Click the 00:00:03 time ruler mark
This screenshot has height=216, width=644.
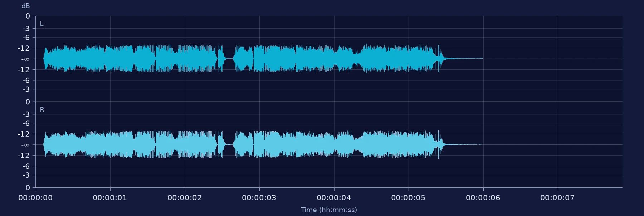coord(259,198)
